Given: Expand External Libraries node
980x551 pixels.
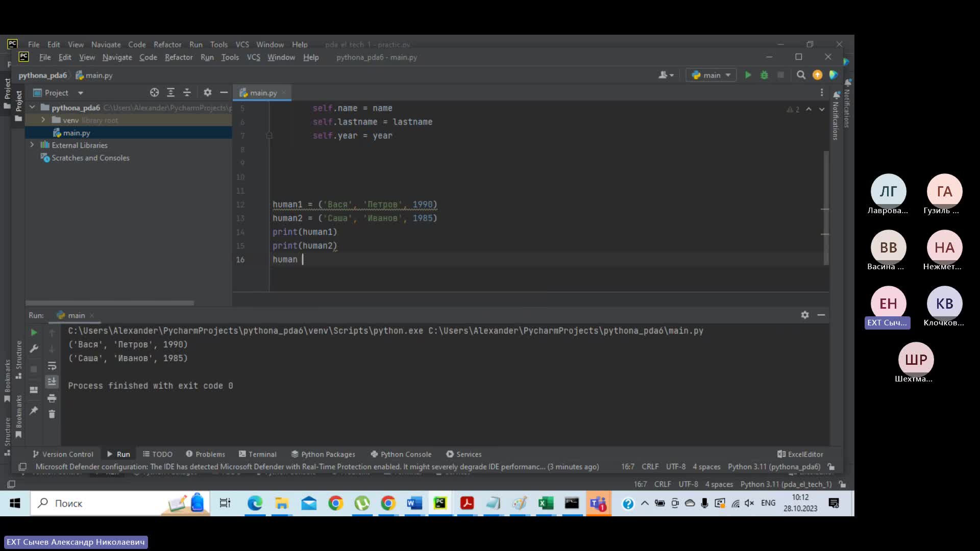Looking at the screenshot, I should (32, 145).
